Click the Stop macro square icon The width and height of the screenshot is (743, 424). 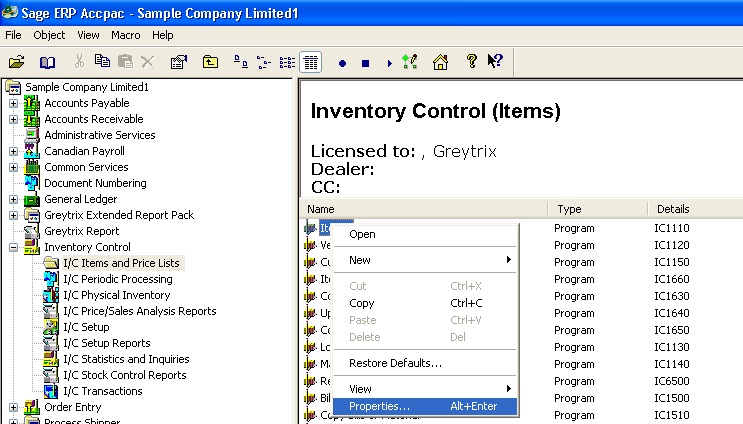365,63
